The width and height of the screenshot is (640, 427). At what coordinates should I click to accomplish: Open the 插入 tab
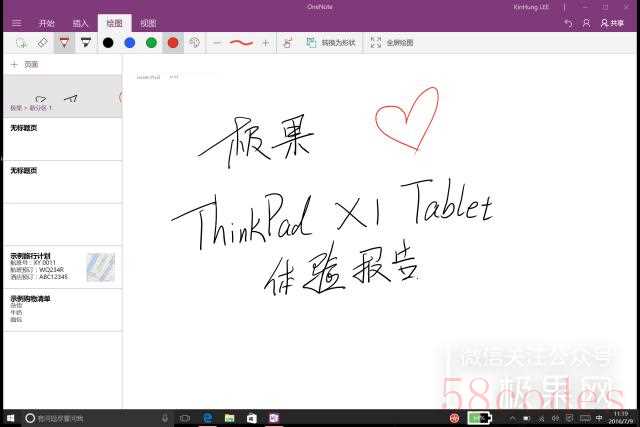tap(80, 22)
